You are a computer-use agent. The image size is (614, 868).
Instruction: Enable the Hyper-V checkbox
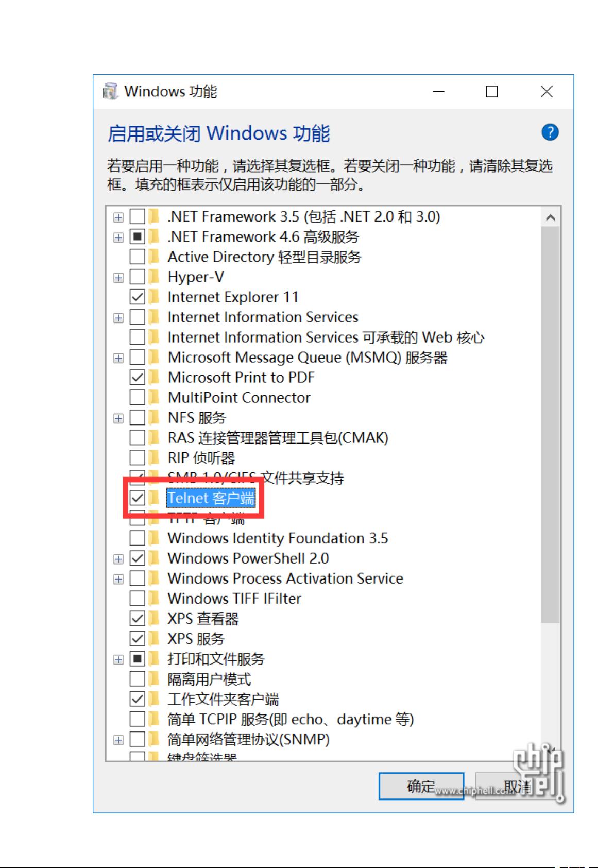coord(137,277)
